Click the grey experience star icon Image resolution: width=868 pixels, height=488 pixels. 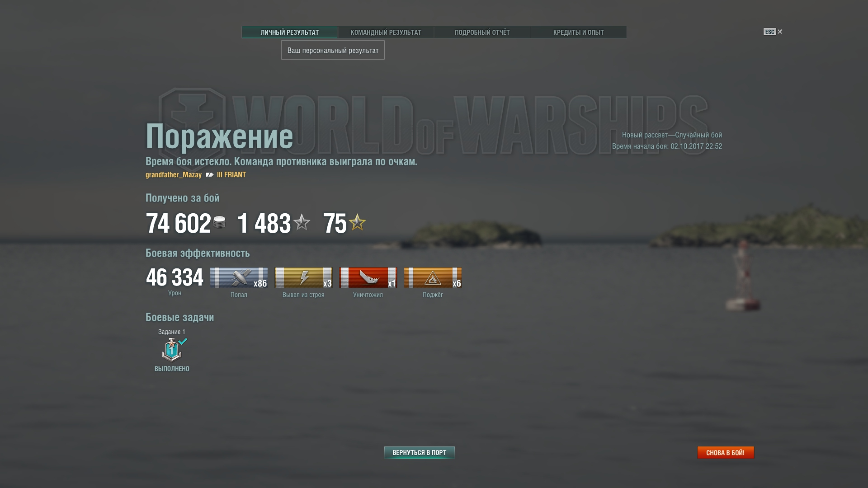tap(302, 222)
